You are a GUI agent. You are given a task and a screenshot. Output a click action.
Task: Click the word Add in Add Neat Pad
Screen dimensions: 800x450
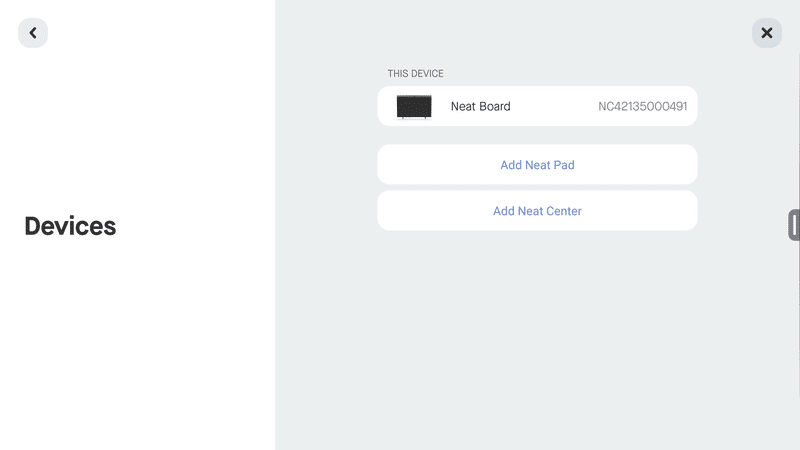coord(511,165)
